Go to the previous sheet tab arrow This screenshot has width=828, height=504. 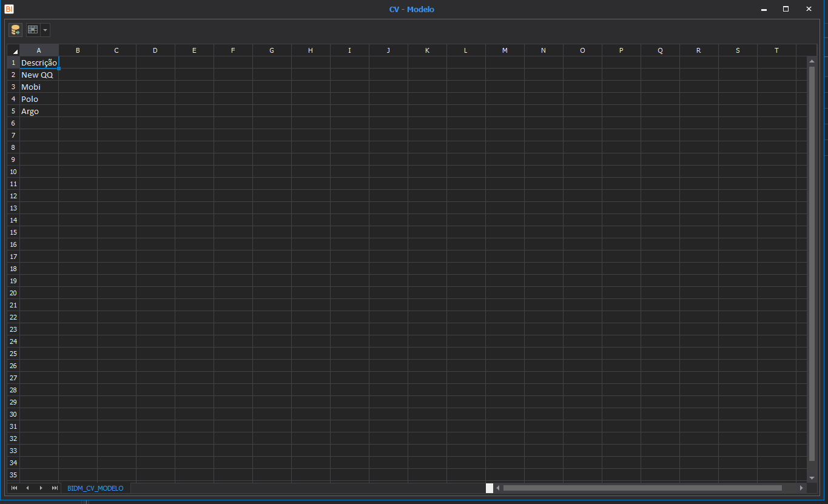click(27, 488)
